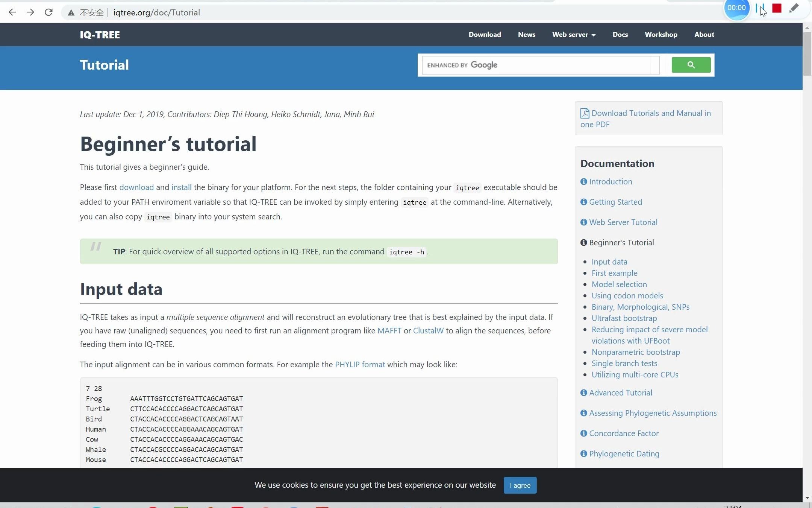Click the address bar URL iqtree.org/doc/Tutorial
This screenshot has width=812, height=508.
pyautogui.click(x=156, y=12)
